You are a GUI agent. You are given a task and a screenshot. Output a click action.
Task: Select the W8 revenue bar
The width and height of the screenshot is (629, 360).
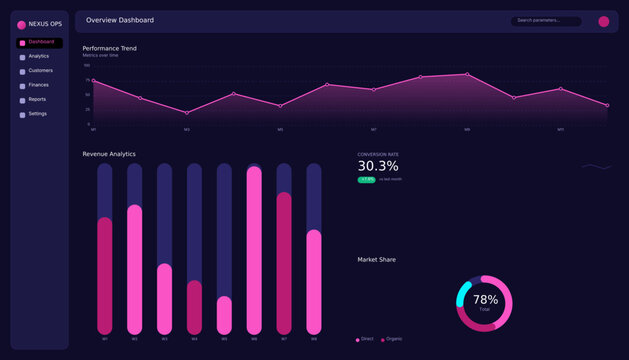314,282
